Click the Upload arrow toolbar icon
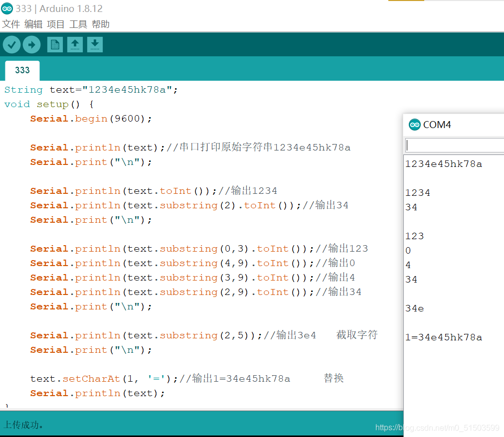Viewport: 504px width, 437px height. [x=31, y=45]
